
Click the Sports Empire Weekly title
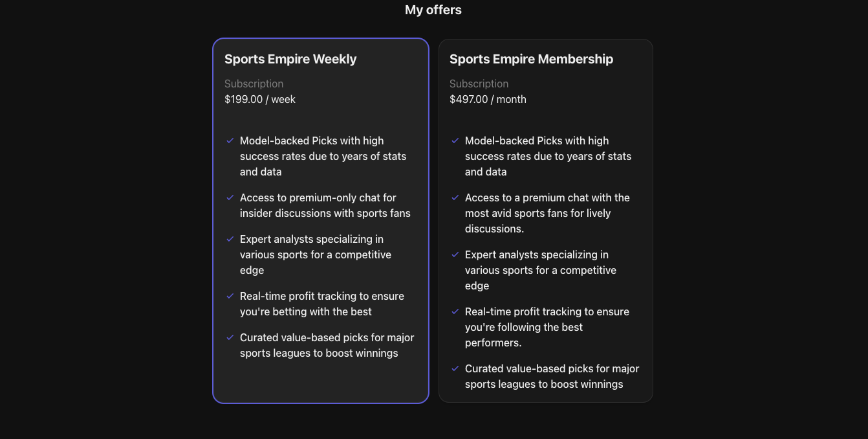[x=290, y=59]
